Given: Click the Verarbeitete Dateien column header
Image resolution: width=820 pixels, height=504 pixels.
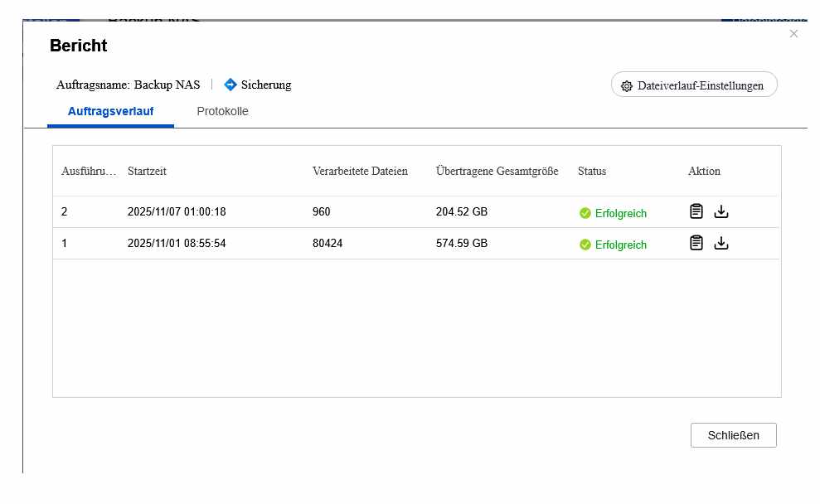Looking at the screenshot, I should [x=360, y=172].
